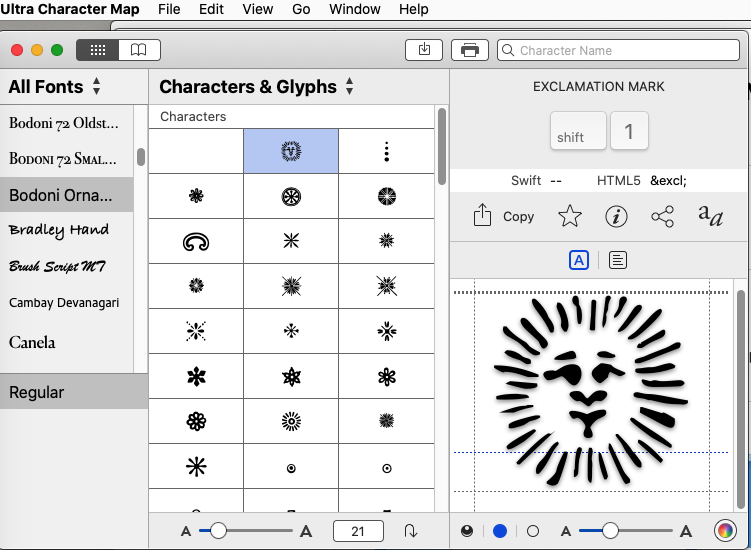Screen dimensions: 751x550
Task: Switch to grid view mode
Action: (x=97, y=50)
